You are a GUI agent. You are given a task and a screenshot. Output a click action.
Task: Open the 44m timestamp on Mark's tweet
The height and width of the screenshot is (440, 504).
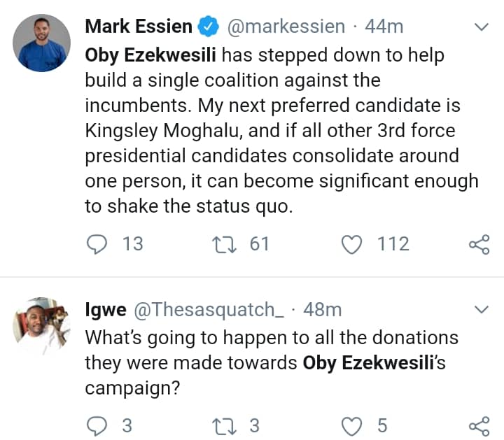(x=384, y=27)
